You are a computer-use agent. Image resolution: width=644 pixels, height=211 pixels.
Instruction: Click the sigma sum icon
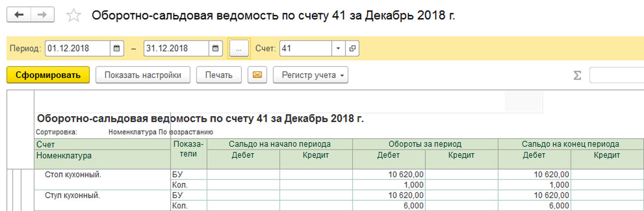pos(577,76)
